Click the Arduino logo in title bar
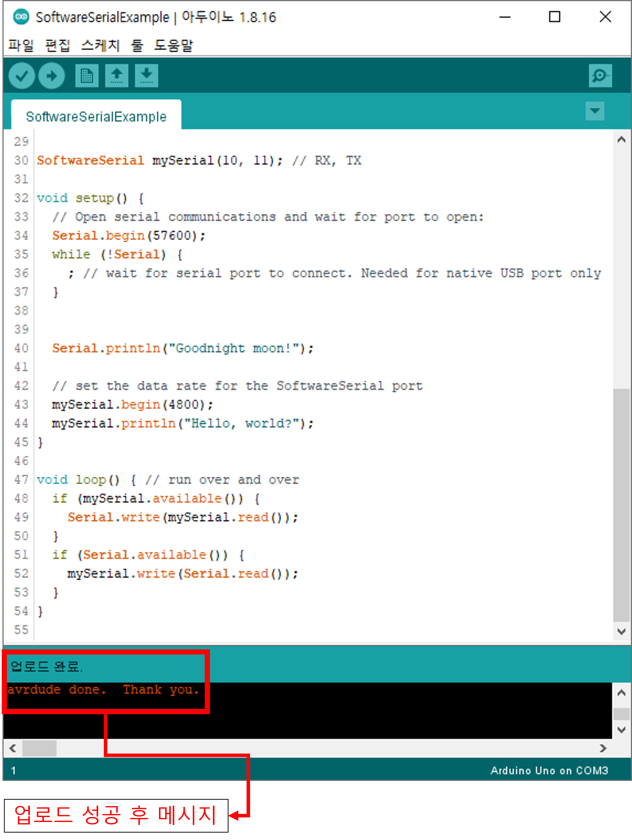Screen dimensions: 632x840 click(21, 17)
